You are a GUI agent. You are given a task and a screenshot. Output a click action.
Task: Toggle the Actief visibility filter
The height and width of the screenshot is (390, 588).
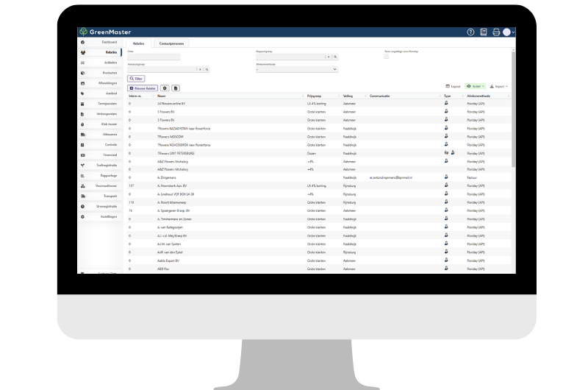pos(475,86)
